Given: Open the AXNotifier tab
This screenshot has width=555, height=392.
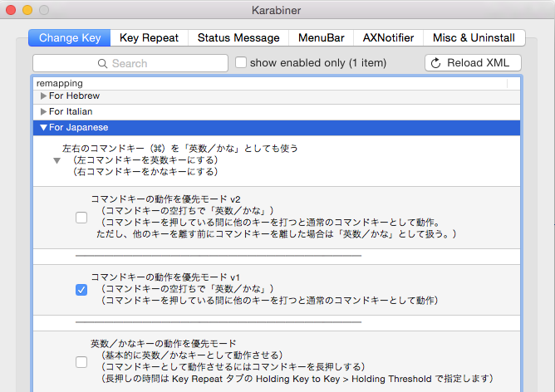Looking at the screenshot, I should coord(388,38).
